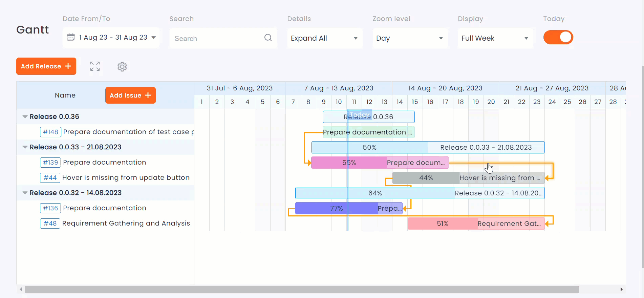This screenshot has width=644, height=298.
Task: Collapse the Release 0.0.36 group
Action: tap(25, 117)
